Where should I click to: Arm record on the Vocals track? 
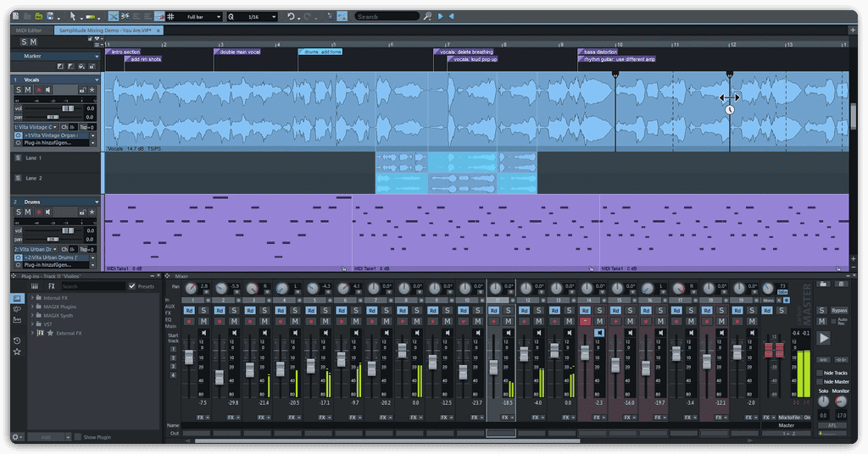point(38,90)
